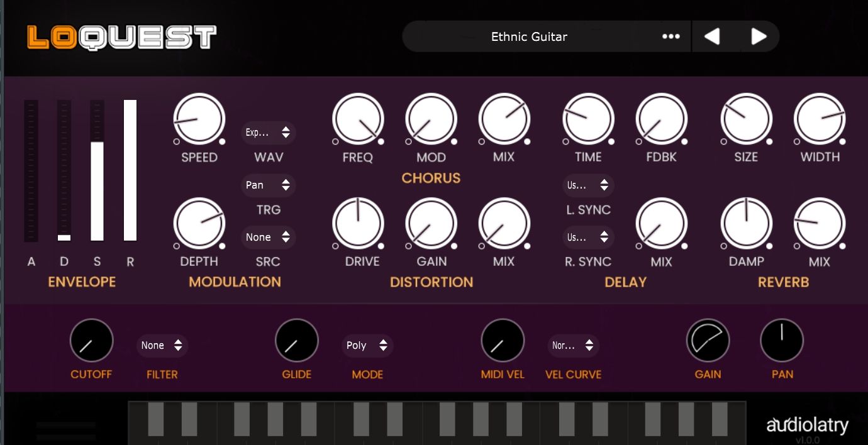Click the MODULATION section label
Screen dimensions: 868x445
(235, 282)
